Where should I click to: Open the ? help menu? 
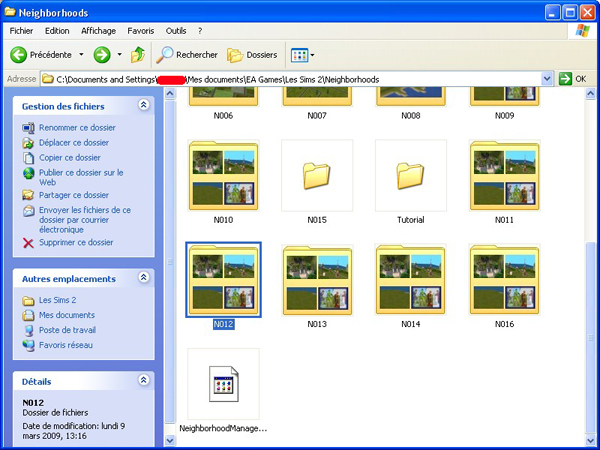coord(200,31)
